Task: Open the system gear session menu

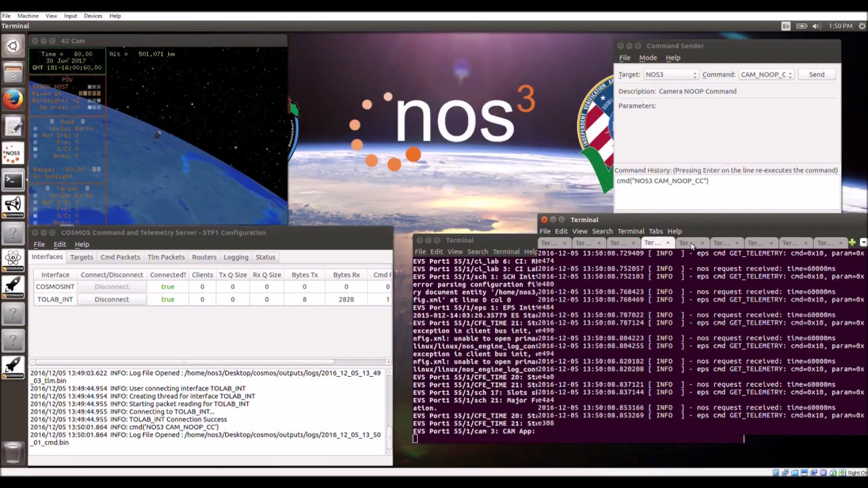Action: [x=861, y=26]
